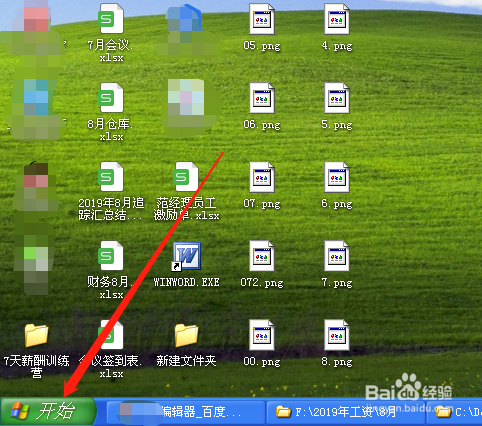Open the 新建文件夹 folder icon
This screenshot has width=482, height=426.
point(186,335)
